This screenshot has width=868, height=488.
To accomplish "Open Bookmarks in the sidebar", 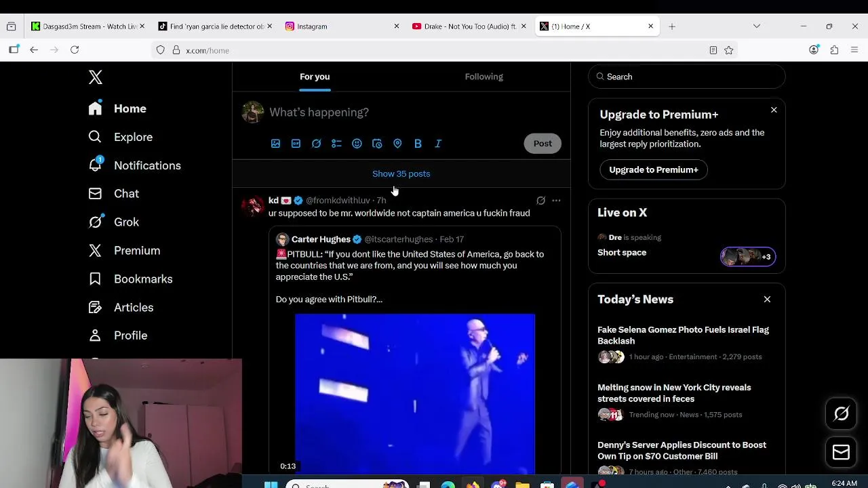I will (x=131, y=279).
